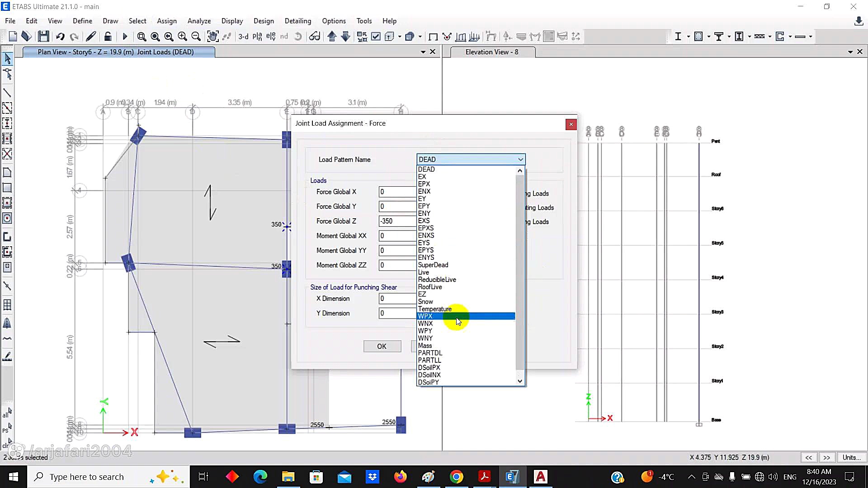Select Draw Rectangular Floor tool
The height and width of the screenshot is (488, 868).
(x=7, y=188)
